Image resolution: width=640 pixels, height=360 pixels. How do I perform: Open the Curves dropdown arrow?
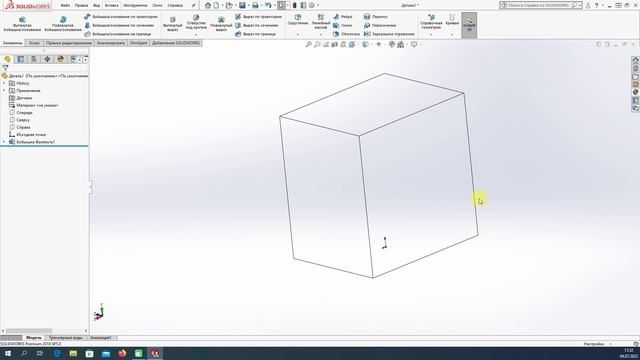[x=452, y=35]
